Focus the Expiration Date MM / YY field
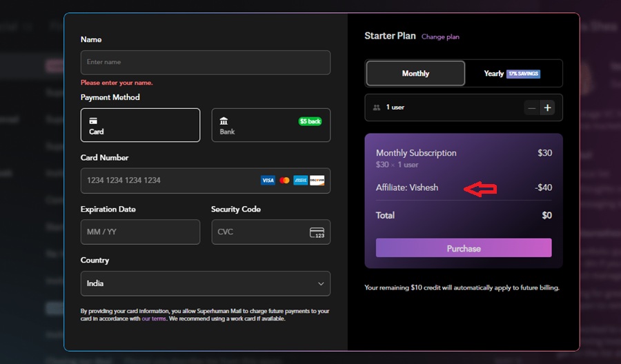 pos(140,232)
